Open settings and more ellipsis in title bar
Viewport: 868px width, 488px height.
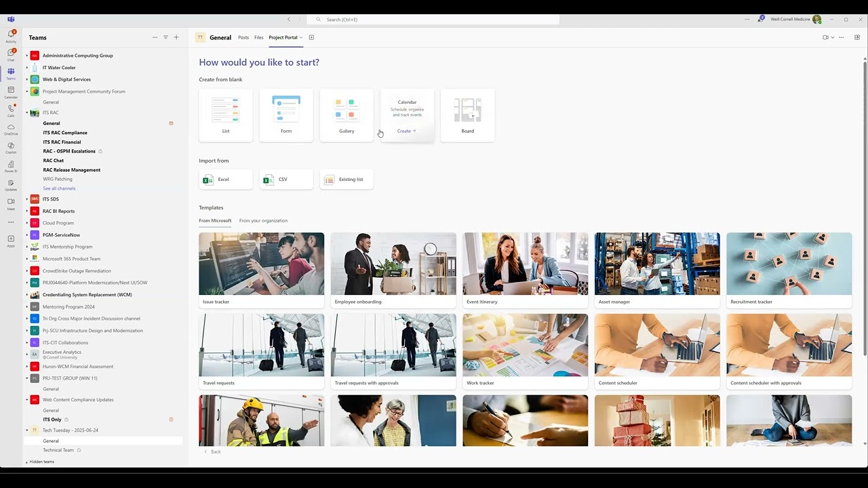747,19
